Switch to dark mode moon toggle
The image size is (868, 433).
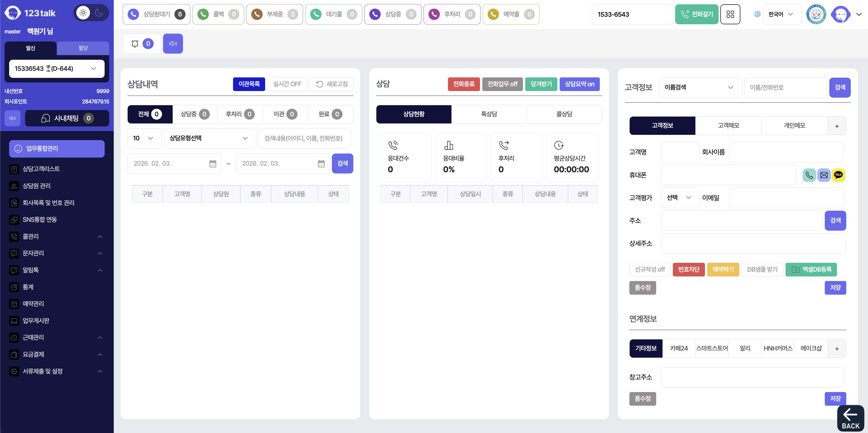[x=99, y=13]
